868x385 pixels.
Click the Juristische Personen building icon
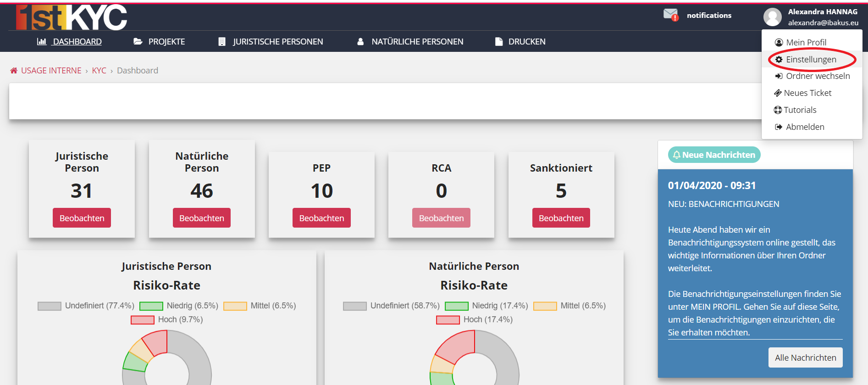[x=222, y=41]
